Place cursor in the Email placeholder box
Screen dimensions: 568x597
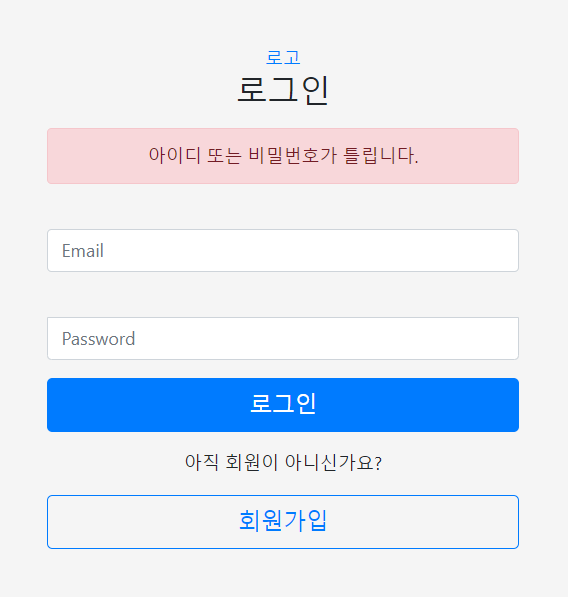click(x=283, y=251)
